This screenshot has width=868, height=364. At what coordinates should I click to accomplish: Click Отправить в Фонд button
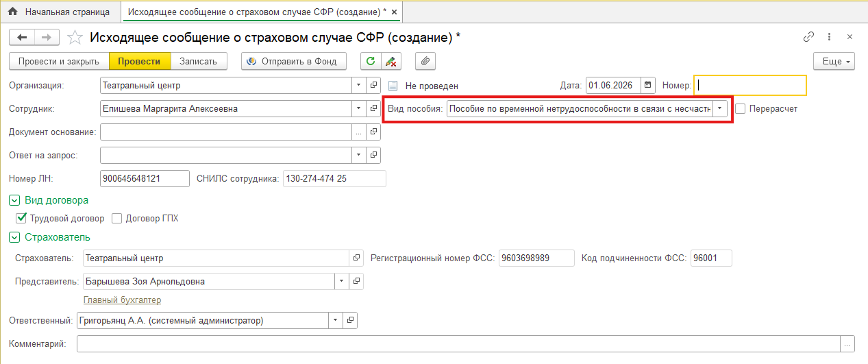coord(294,61)
